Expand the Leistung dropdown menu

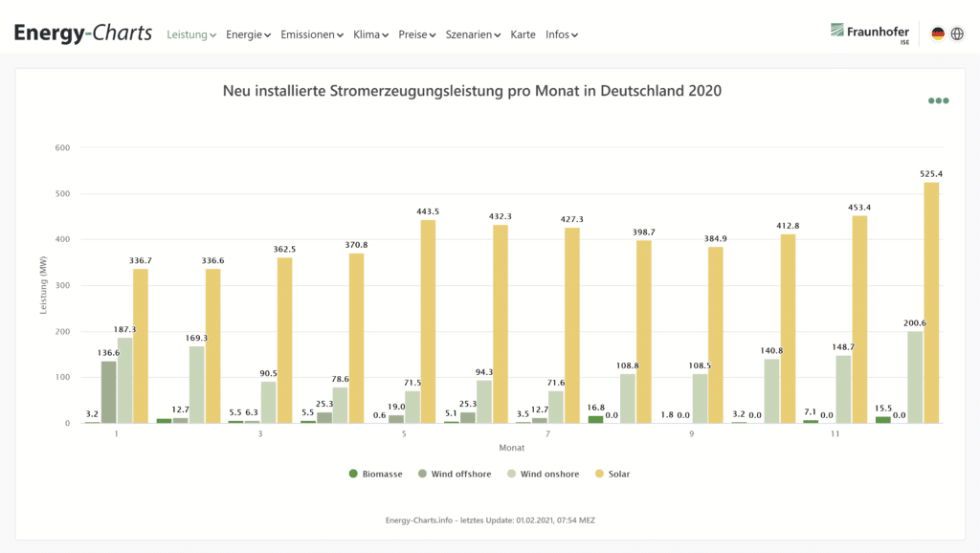[191, 34]
